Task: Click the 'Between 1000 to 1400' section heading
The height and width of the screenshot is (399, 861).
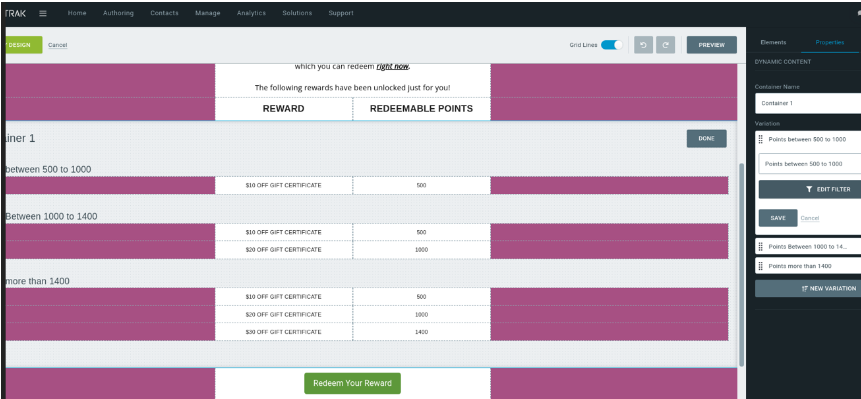Action: (x=51, y=217)
